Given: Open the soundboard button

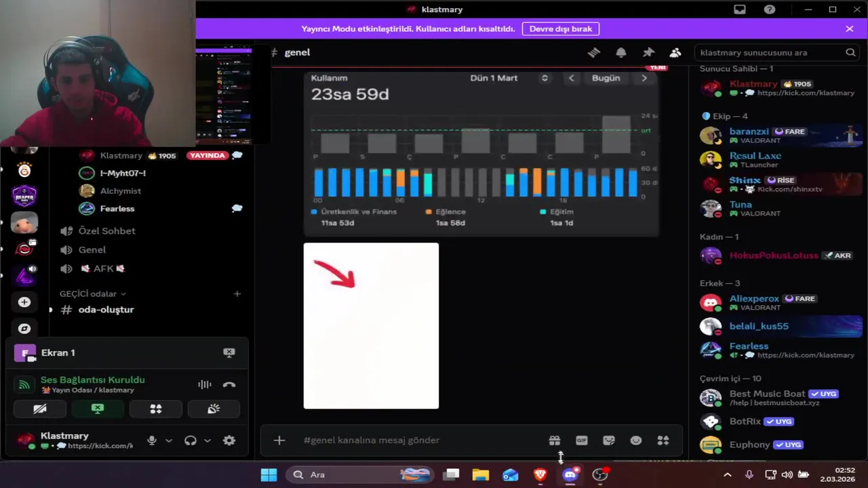Looking at the screenshot, I should pos(214,409).
